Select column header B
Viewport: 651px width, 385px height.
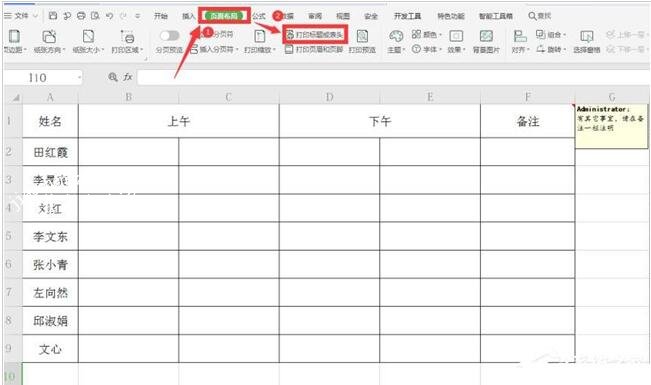tap(128, 97)
